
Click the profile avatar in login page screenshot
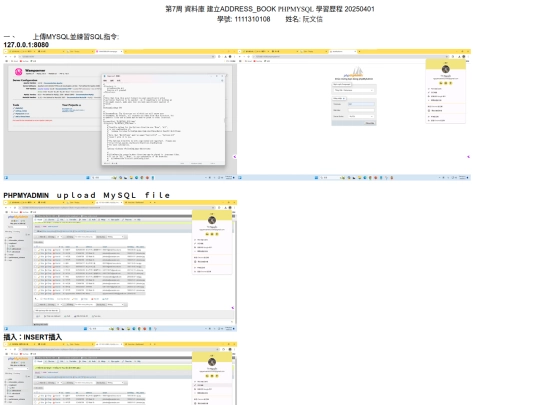[446, 69]
